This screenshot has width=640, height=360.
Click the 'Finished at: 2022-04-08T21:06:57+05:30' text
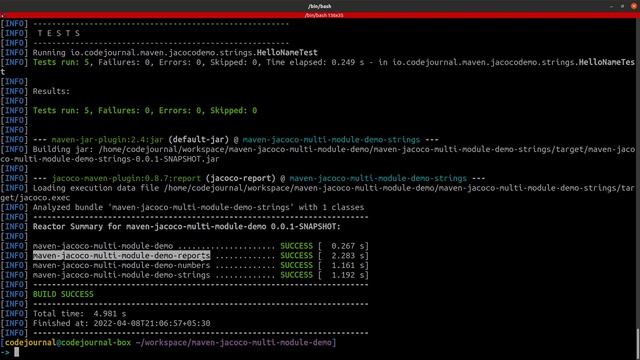122,323
